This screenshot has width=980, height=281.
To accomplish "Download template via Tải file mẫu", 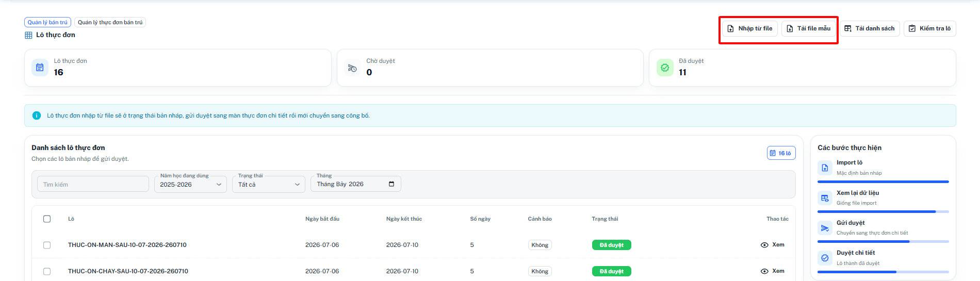I will click(808, 28).
